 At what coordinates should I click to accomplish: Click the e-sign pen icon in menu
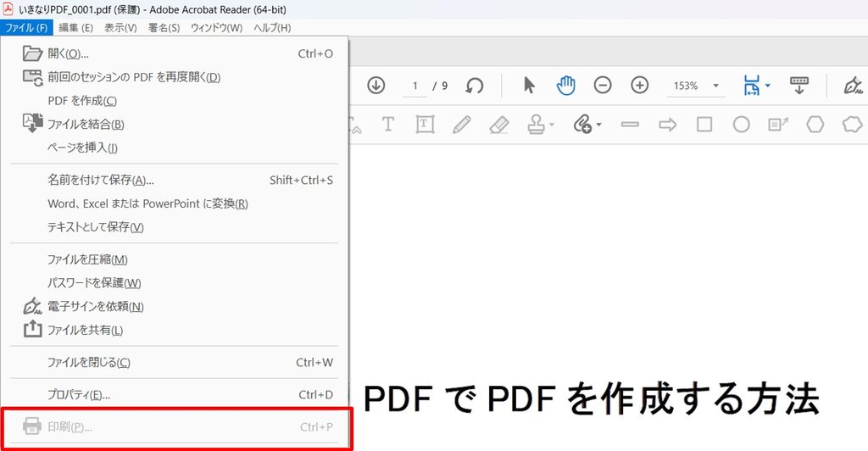tap(33, 305)
